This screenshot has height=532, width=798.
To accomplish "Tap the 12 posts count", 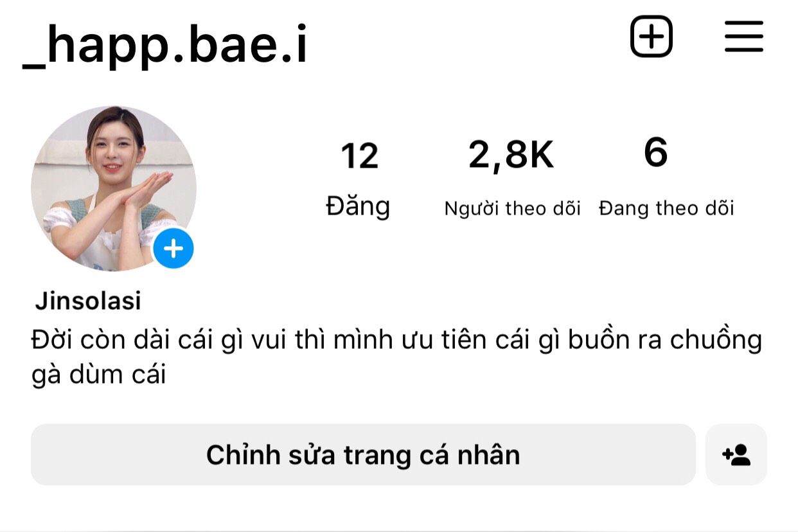I will click(359, 156).
